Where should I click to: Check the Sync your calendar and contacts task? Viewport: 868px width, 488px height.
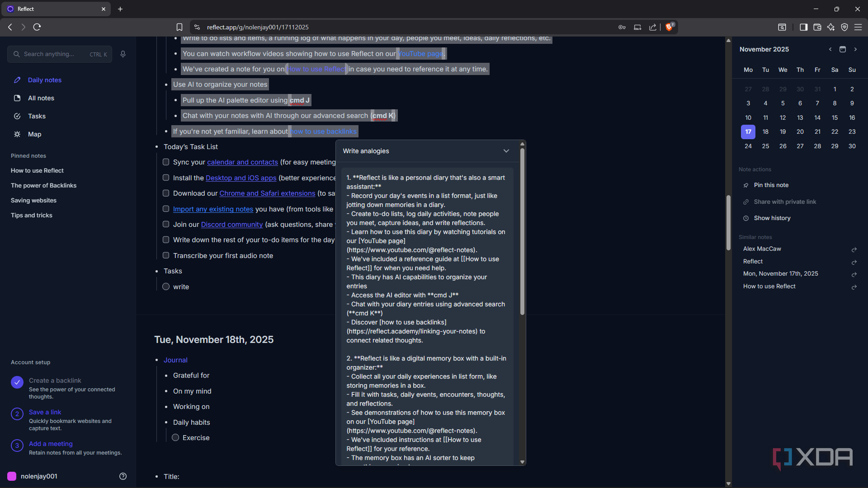(x=166, y=162)
